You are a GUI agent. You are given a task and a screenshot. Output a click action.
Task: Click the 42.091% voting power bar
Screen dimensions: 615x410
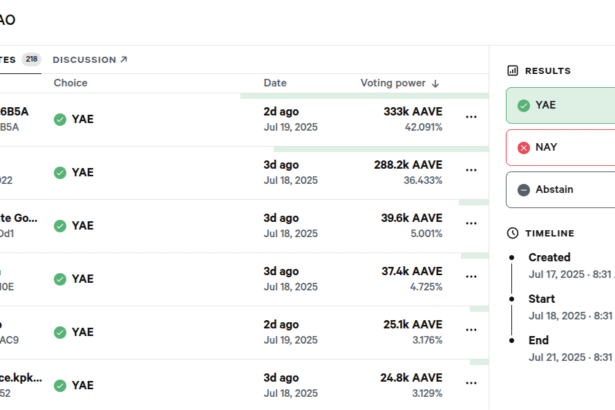(x=341, y=96)
